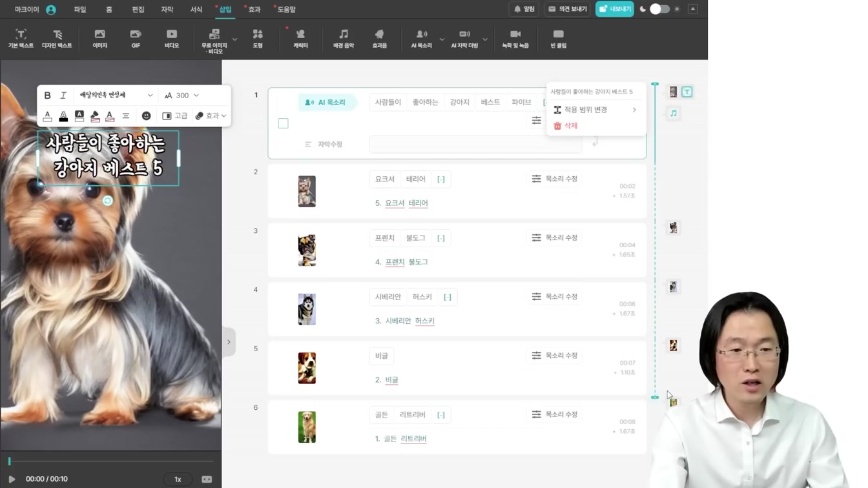Add a 빈 클립 blank clip
This screenshot has width=868, height=488.
pos(558,38)
